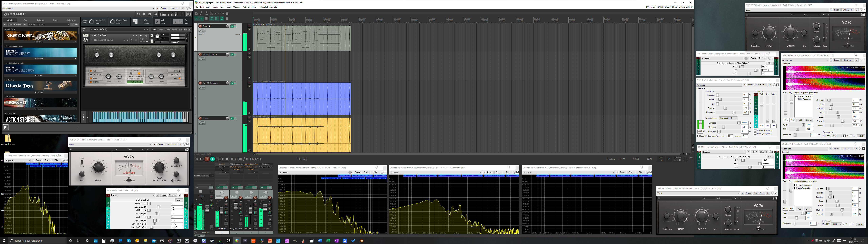
Task: Click the stop button in transport bar
Action: (x=223, y=159)
